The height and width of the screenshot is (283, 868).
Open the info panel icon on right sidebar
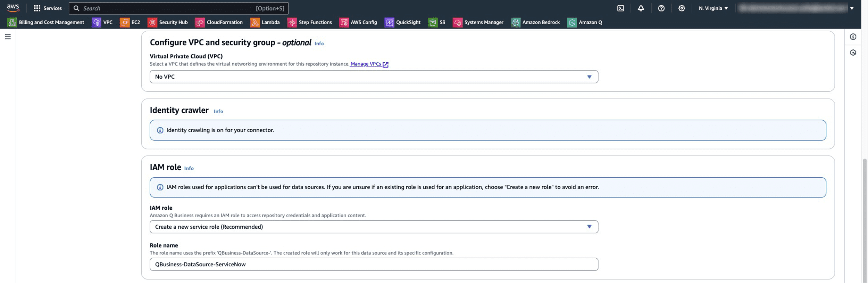[853, 37]
